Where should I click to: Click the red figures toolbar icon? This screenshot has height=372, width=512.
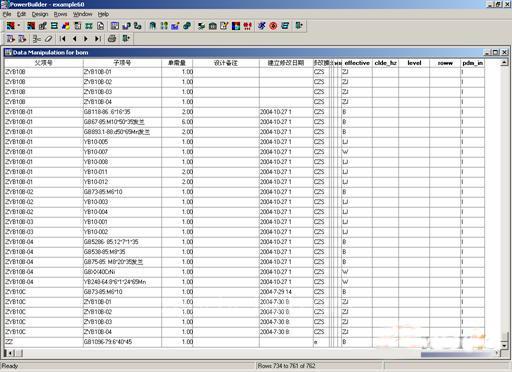(247, 26)
